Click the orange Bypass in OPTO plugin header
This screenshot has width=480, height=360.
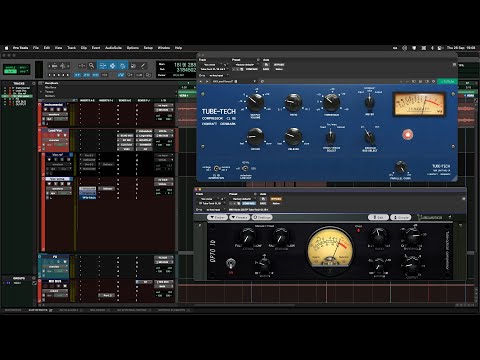(276, 199)
